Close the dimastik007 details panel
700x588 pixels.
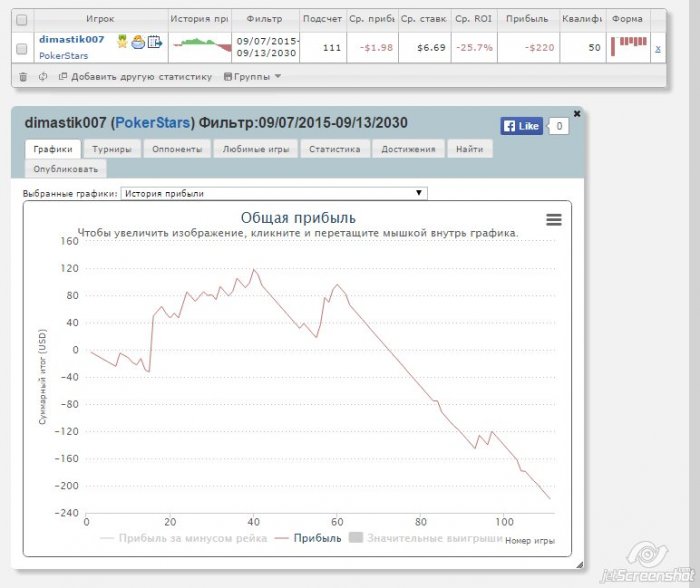click(x=577, y=113)
